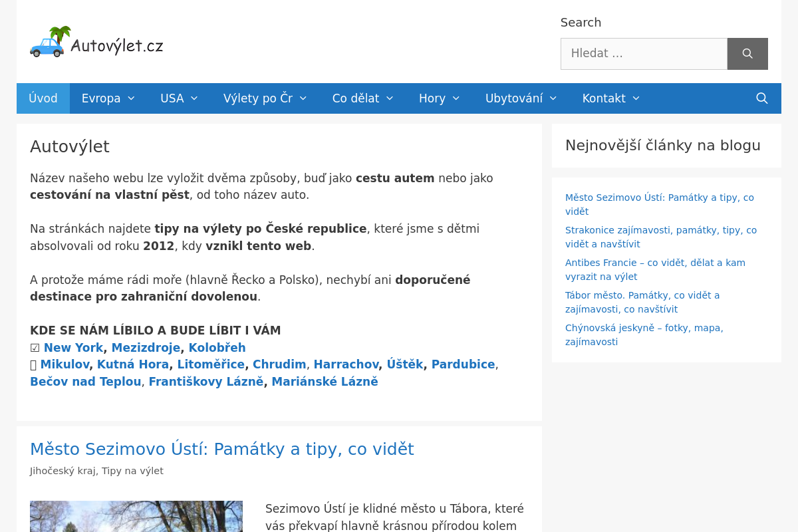Open the Hory dropdown menu
The width and height of the screenshot is (798, 532).
(456, 98)
